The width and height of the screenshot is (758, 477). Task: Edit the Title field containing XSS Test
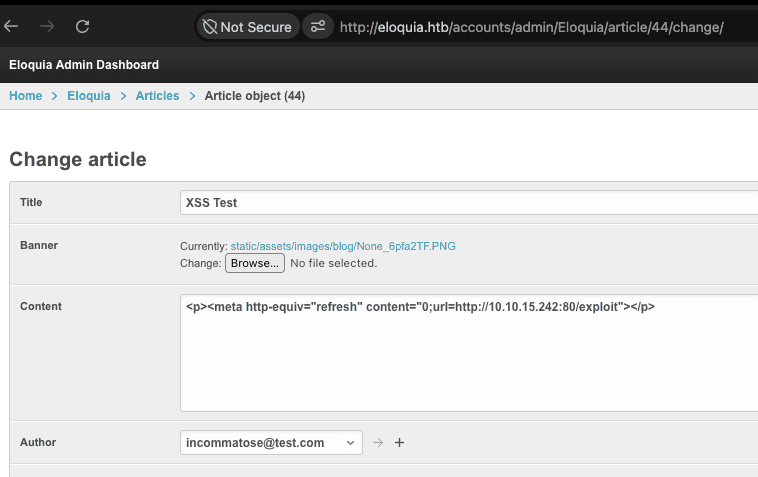469,202
